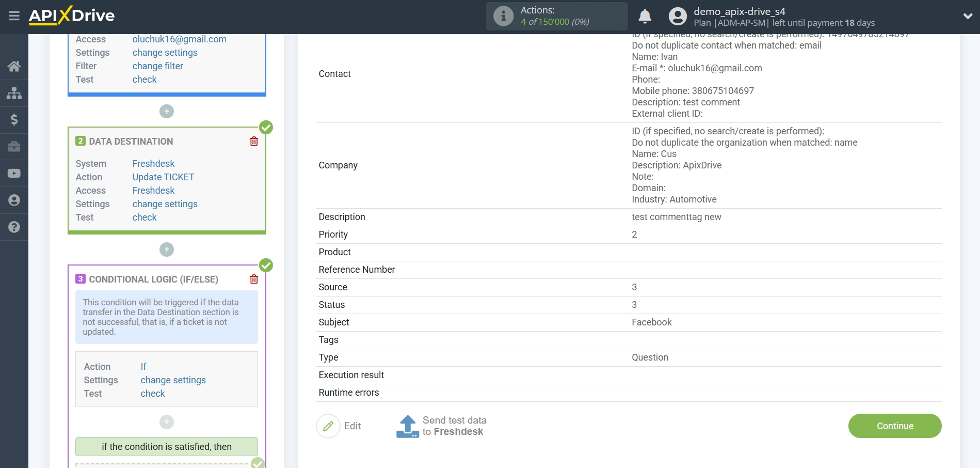
Task: Click the Actions 4 of 150'000 counter
Action: (x=555, y=22)
